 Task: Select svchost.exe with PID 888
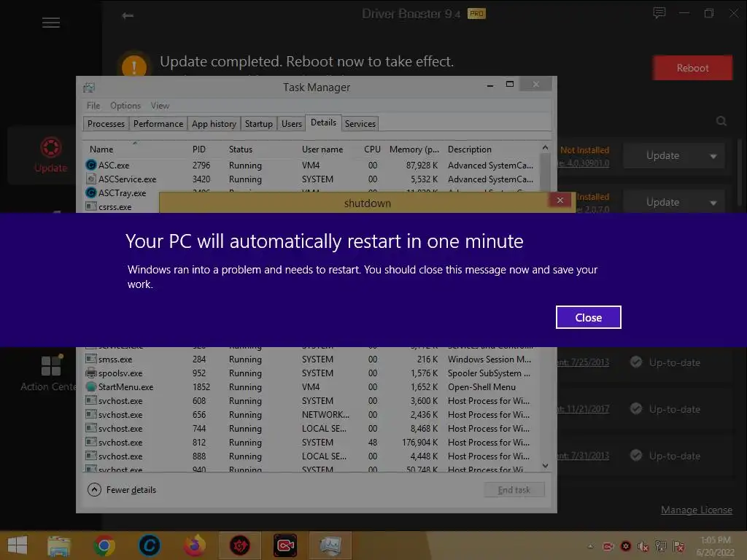[x=311, y=456]
